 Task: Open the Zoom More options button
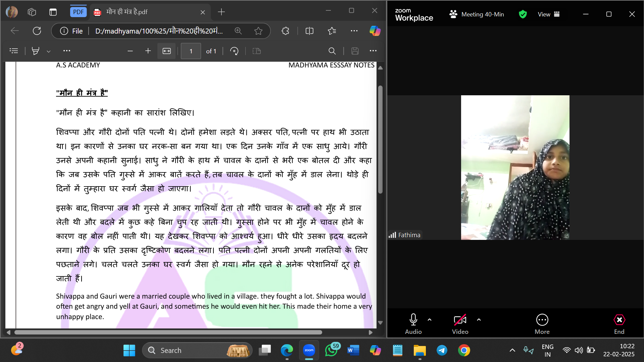pos(542,324)
